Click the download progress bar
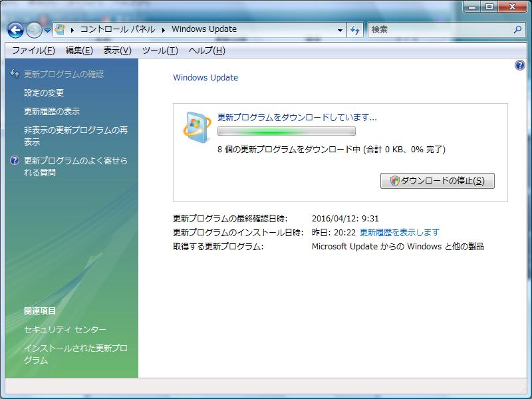 [x=287, y=132]
